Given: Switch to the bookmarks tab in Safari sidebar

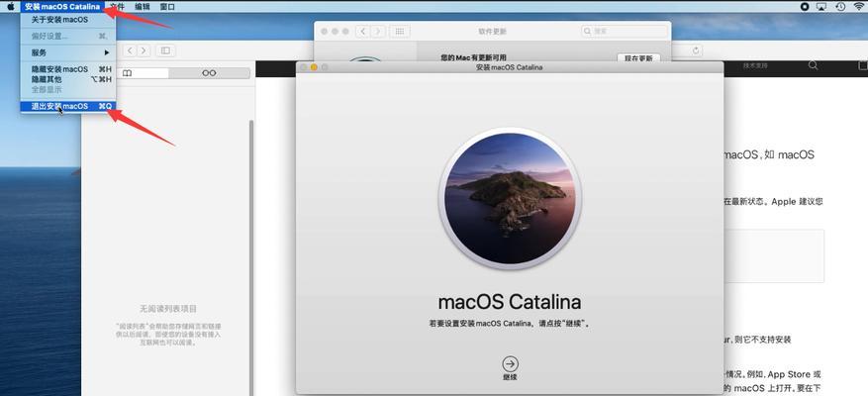Looking at the screenshot, I should (128, 73).
